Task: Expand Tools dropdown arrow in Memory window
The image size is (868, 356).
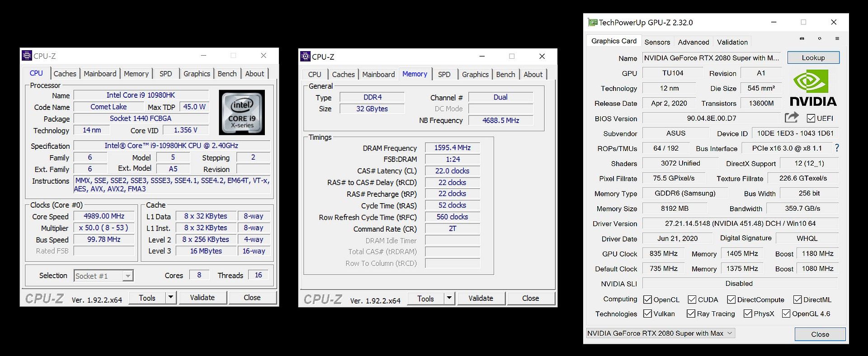Action: pos(449,298)
